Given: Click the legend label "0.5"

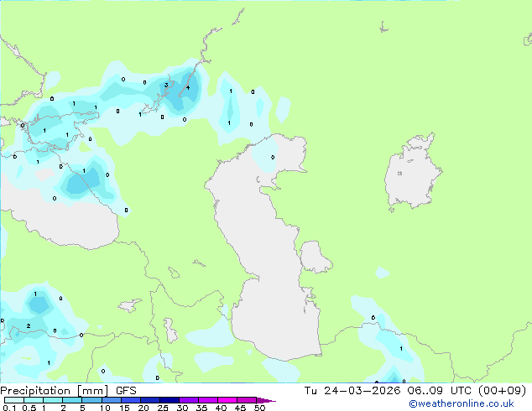Looking at the screenshot, I should point(29,408).
